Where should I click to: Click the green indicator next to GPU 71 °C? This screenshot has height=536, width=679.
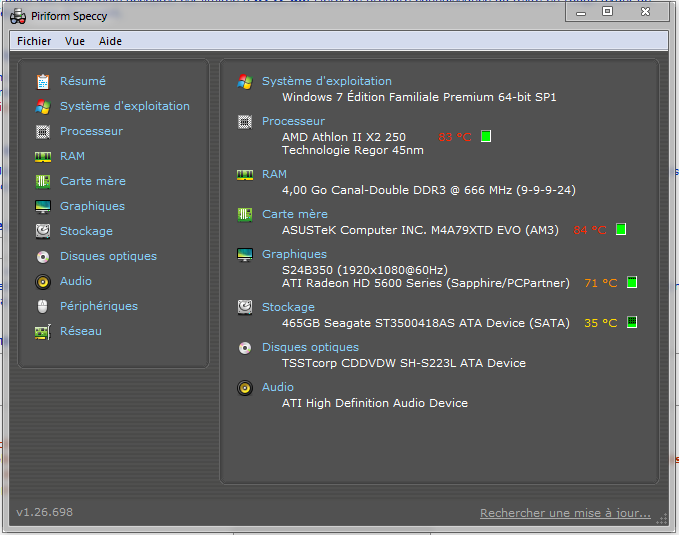pyautogui.click(x=632, y=283)
